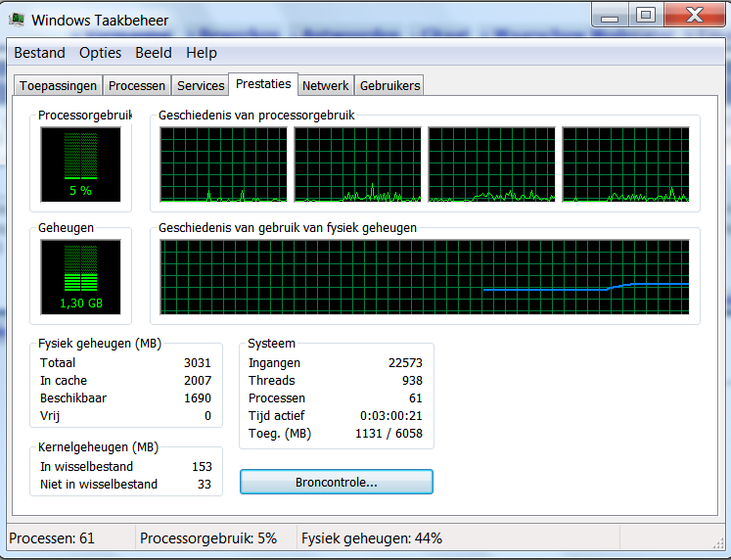The height and width of the screenshot is (560, 731).
Task: Click the In cache value 2007
Action: coord(198,381)
